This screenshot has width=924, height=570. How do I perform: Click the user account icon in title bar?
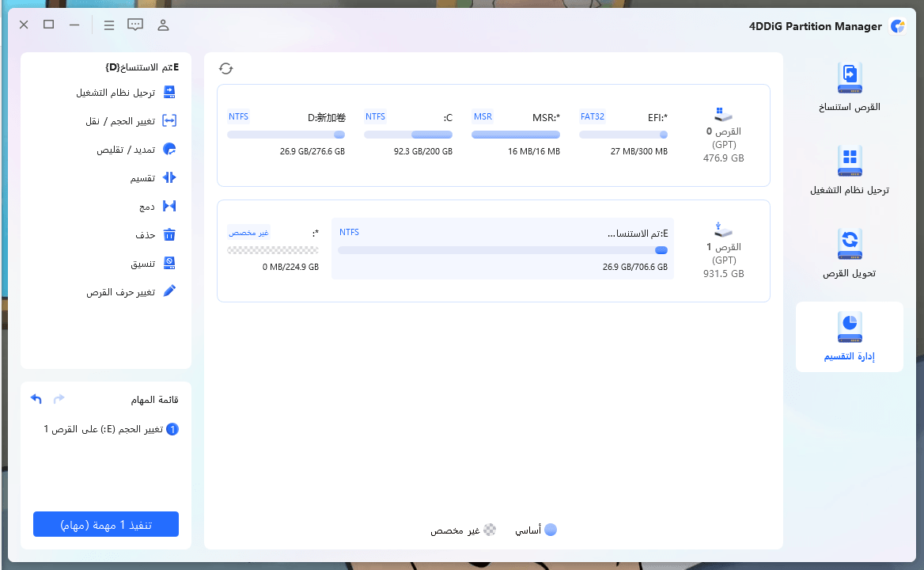tap(163, 25)
